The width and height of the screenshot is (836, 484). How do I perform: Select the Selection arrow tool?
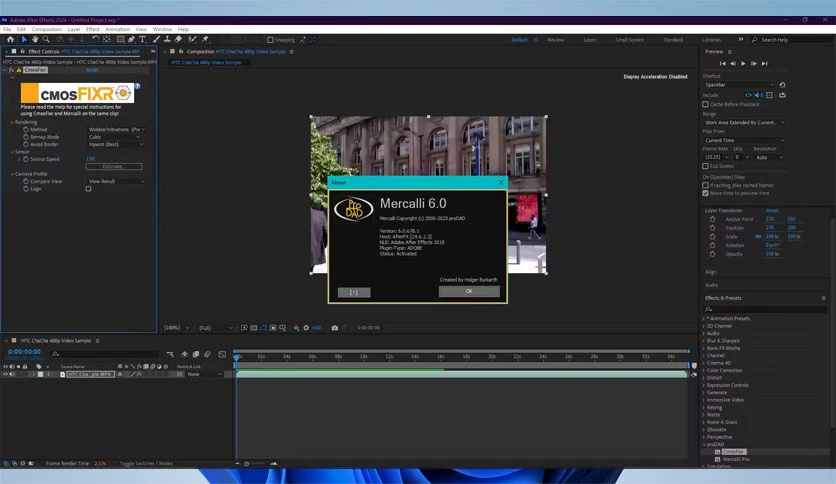pos(24,39)
